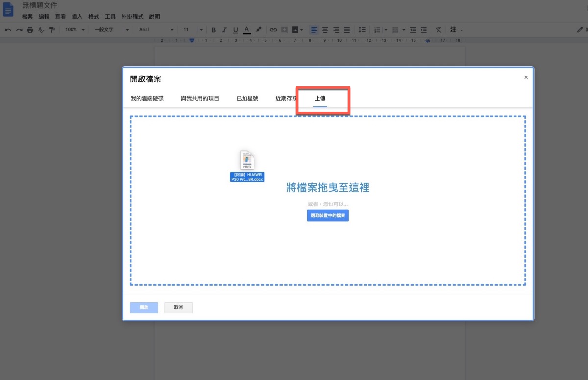Image resolution: width=588 pixels, height=380 pixels.
Task: Toggle italic formatting
Action: tap(224, 30)
